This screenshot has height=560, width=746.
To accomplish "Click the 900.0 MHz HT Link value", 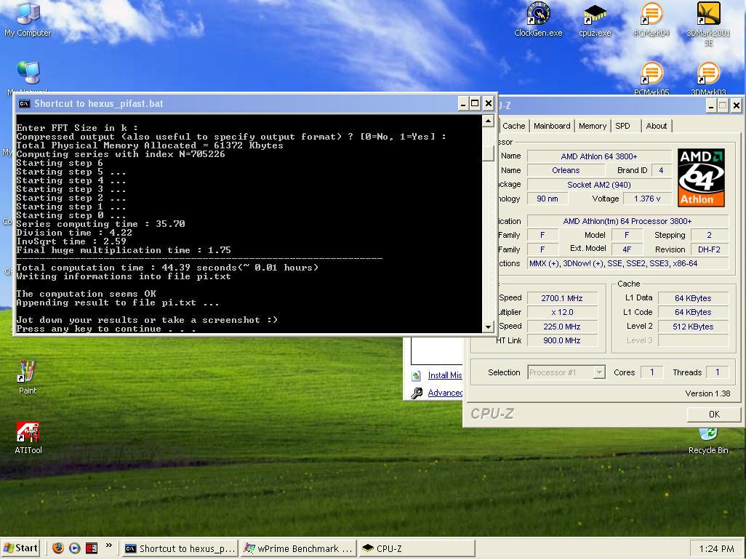I will [x=562, y=340].
